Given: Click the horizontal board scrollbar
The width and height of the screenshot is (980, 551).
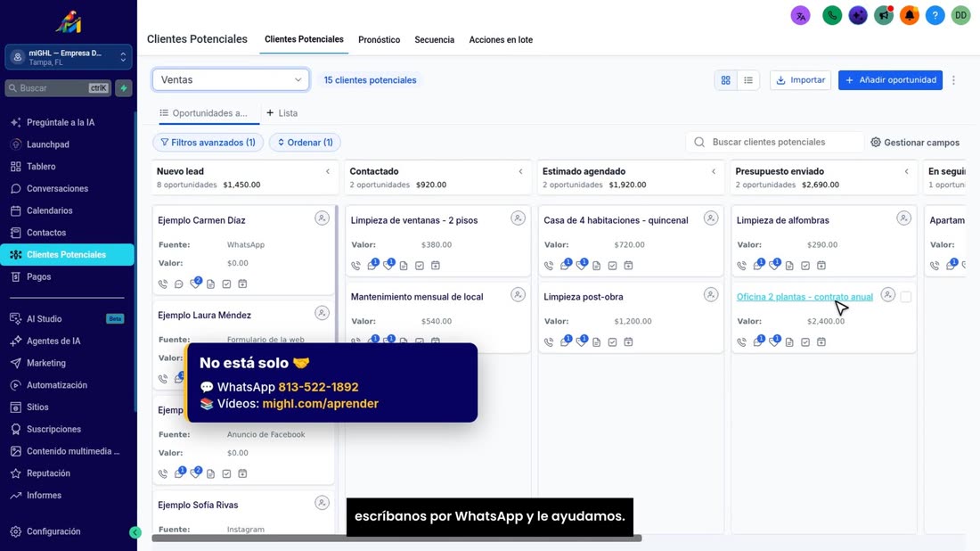Looking at the screenshot, I should (396, 538).
